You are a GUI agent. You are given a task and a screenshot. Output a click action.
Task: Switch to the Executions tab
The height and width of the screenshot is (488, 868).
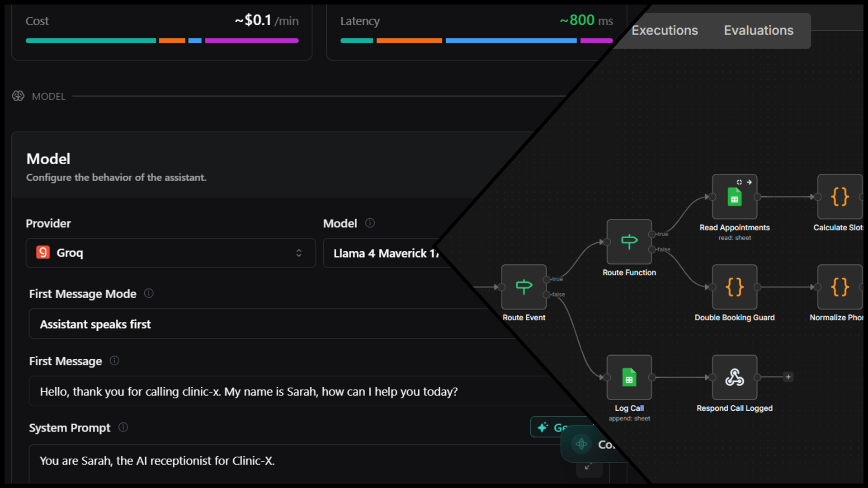(x=665, y=30)
